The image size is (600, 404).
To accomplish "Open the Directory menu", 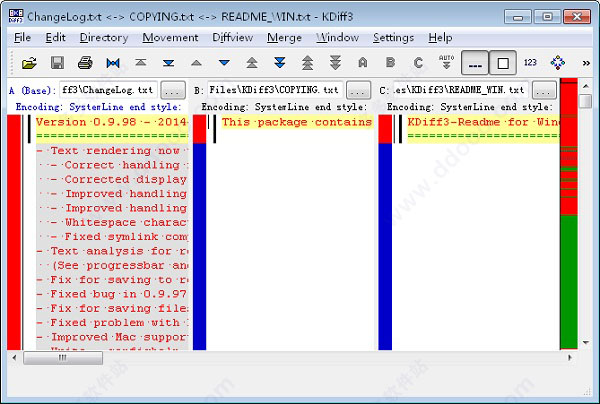I will [104, 37].
